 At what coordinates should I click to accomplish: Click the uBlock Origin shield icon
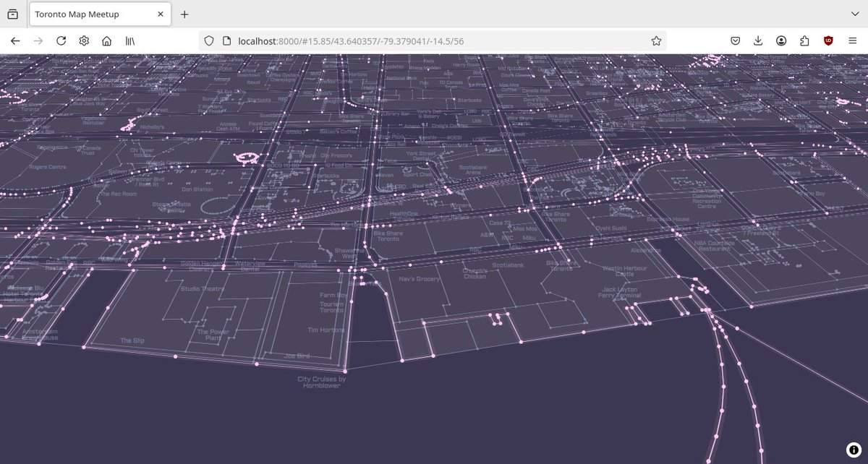point(827,40)
